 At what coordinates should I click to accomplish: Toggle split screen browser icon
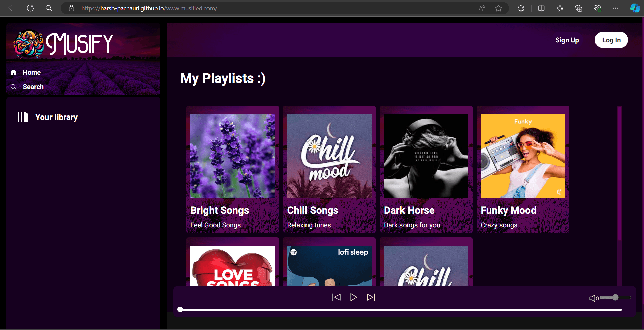[x=541, y=8]
